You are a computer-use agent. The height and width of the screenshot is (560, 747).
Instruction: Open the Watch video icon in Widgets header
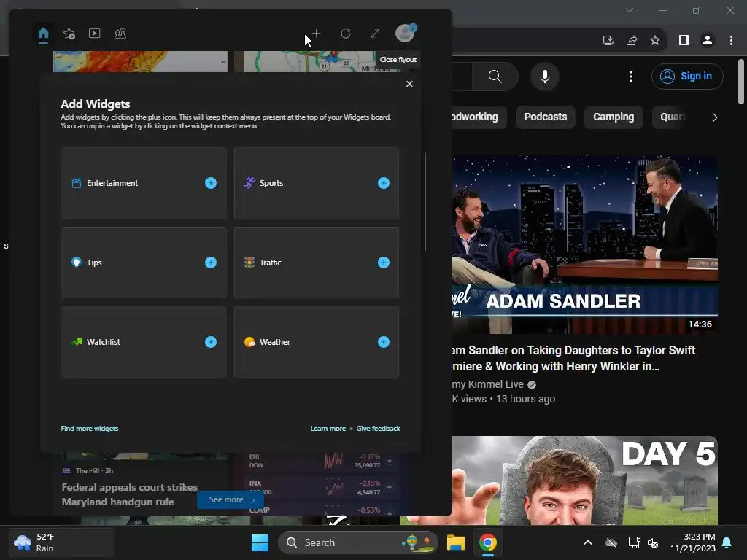click(94, 34)
